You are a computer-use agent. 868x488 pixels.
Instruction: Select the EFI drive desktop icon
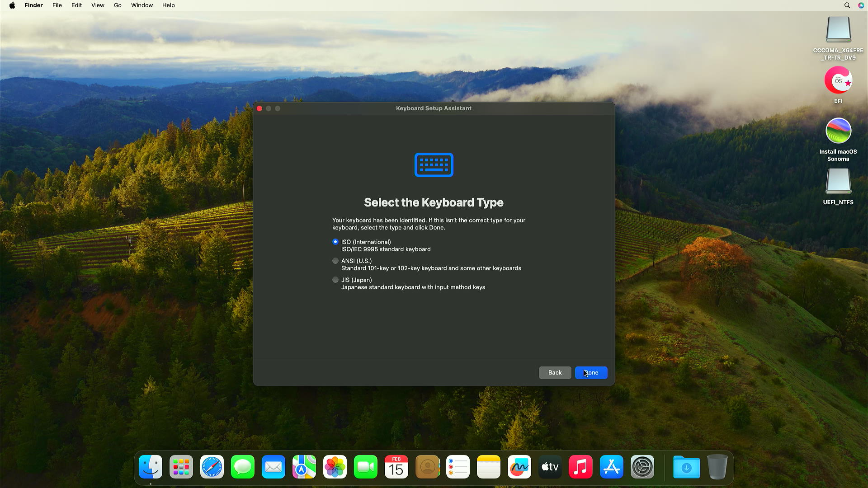pyautogui.click(x=838, y=80)
